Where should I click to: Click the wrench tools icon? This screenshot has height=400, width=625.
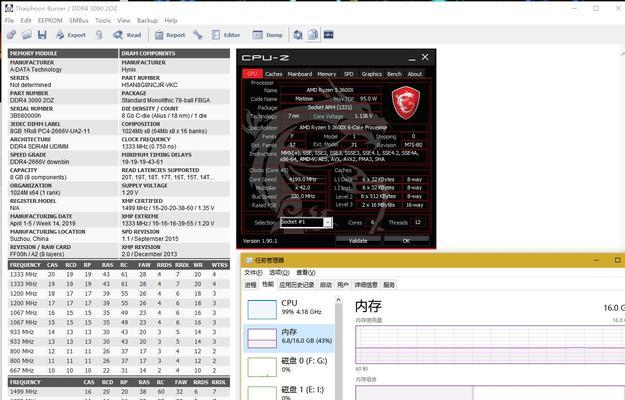[198, 35]
